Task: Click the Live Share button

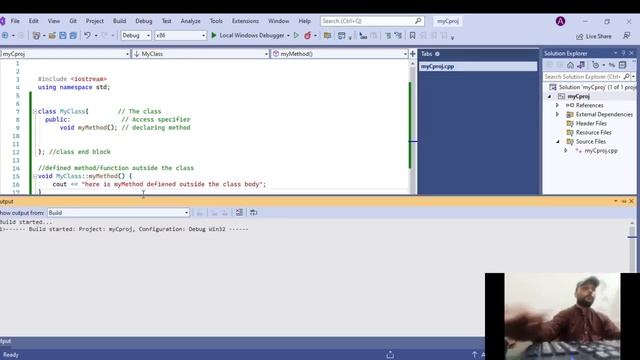Action: coord(594,36)
